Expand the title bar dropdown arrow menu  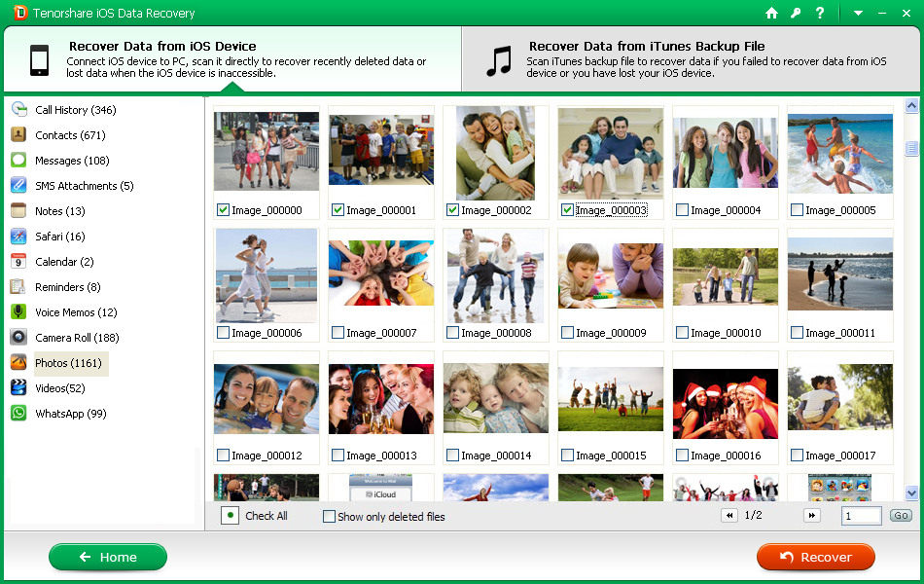point(858,13)
